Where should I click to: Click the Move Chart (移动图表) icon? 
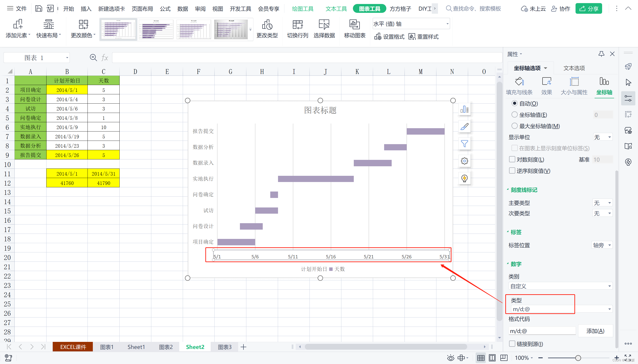(x=354, y=25)
